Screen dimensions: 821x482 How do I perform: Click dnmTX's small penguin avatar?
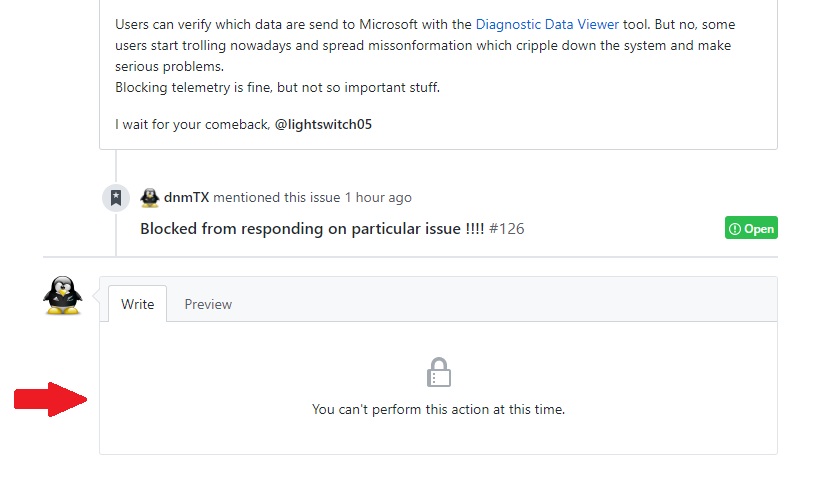(150, 198)
